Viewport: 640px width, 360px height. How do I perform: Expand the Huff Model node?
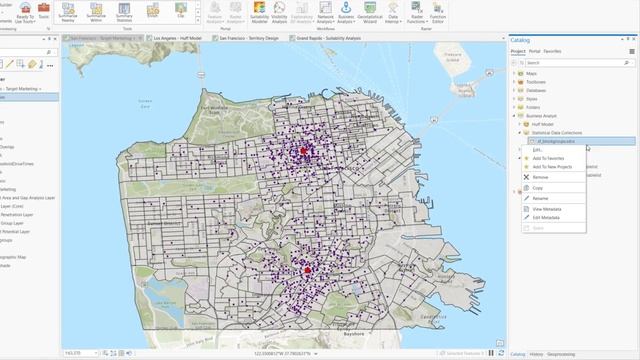coord(520,124)
